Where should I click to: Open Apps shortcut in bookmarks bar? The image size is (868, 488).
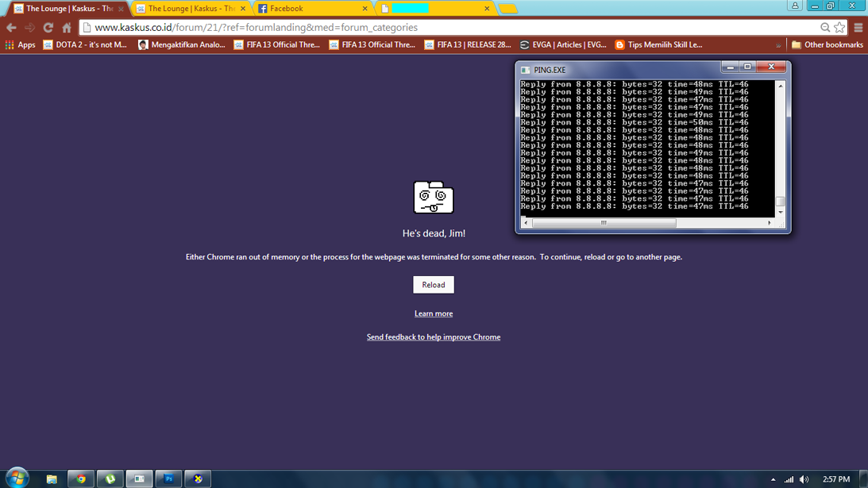(x=21, y=44)
